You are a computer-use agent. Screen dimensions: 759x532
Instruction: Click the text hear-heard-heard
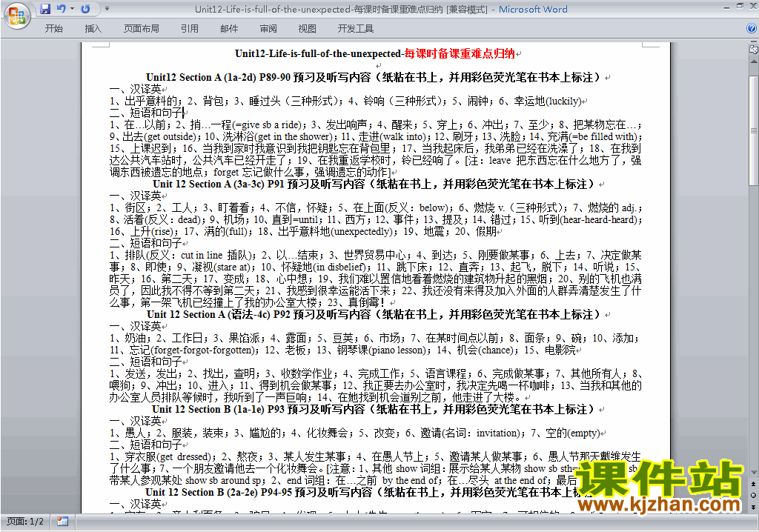pos(600,220)
